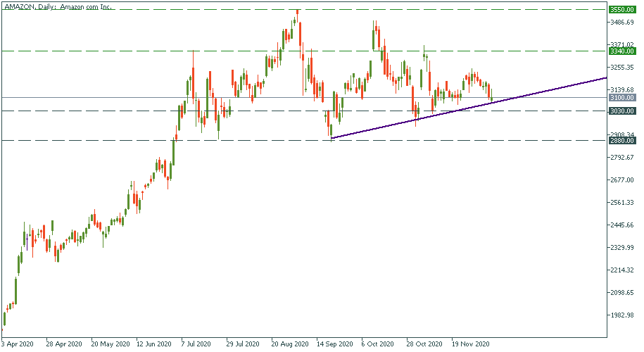This screenshot has width=644, height=352.
Task: Select the 1982.98 price axis value
Action: pyautogui.click(x=623, y=315)
